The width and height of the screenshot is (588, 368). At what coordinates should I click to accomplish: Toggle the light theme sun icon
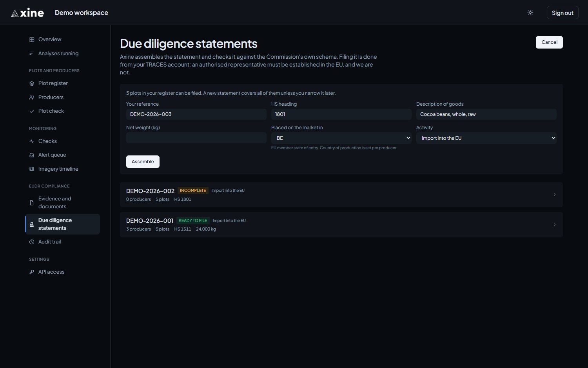[530, 13]
